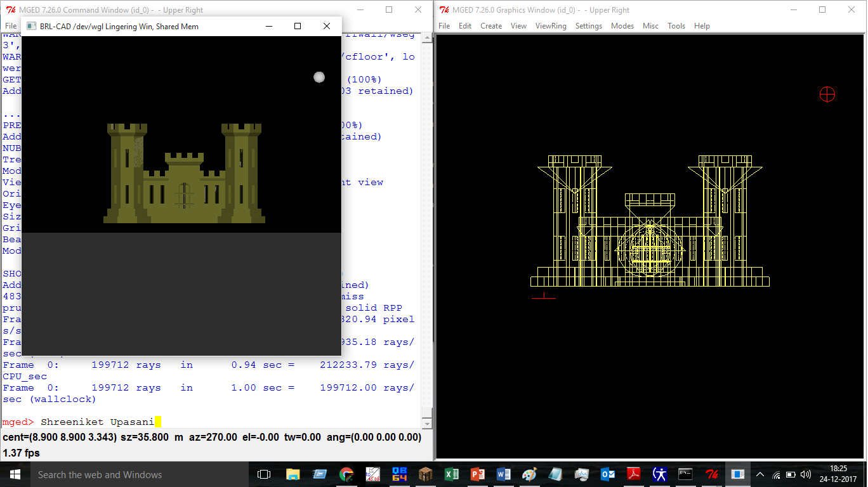Switch to the MGED Tk taskbar icon
Image resolution: width=868 pixels, height=487 pixels.
pos(712,474)
